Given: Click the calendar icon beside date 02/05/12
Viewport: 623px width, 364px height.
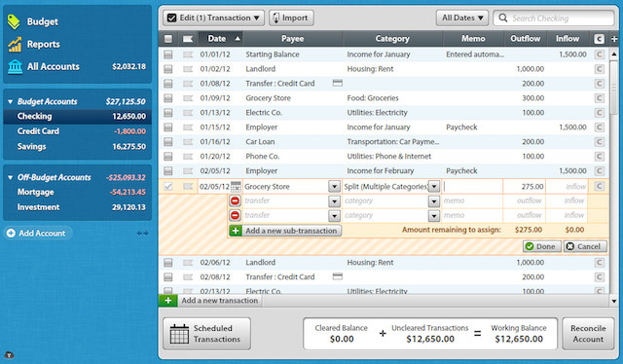Looking at the screenshot, I should pos(236,186).
